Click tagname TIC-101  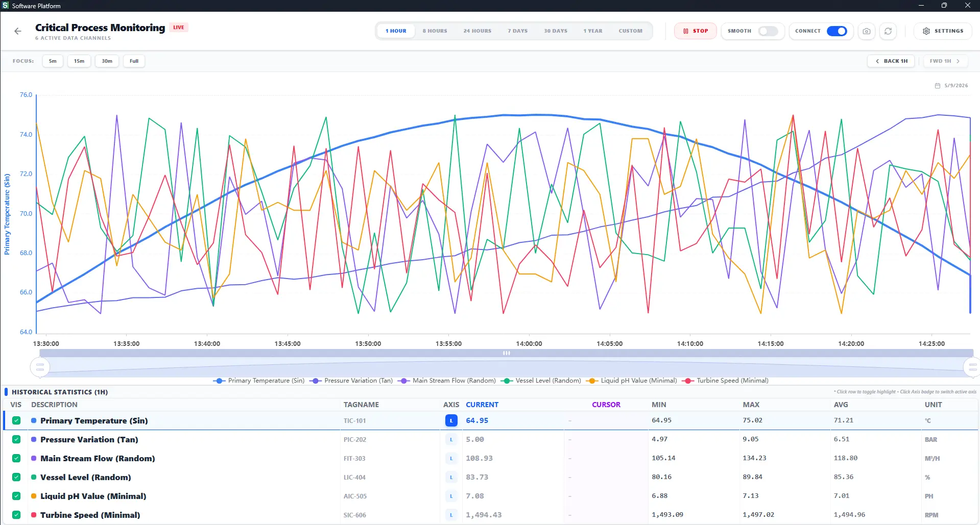coord(354,421)
